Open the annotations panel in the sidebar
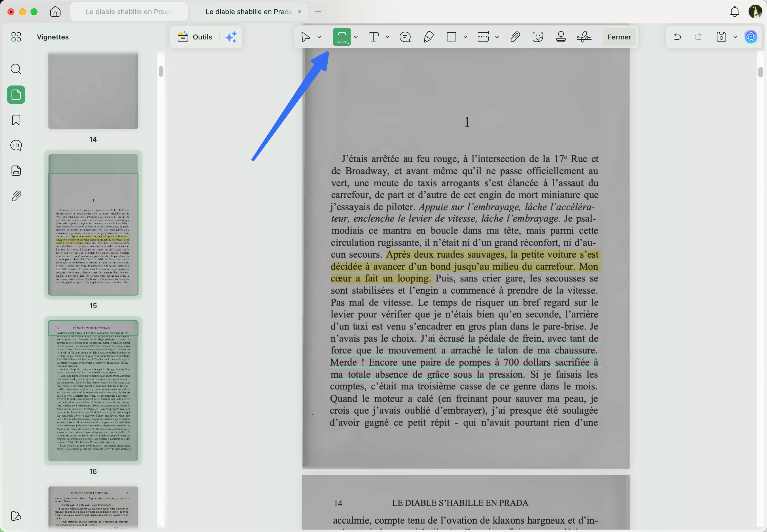767x532 pixels. point(16,145)
